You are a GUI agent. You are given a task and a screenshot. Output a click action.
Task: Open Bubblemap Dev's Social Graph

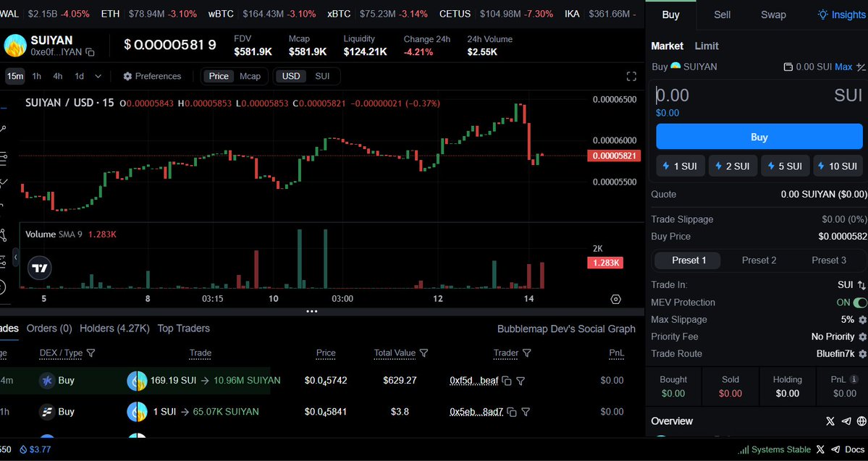click(x=566, y=329)
